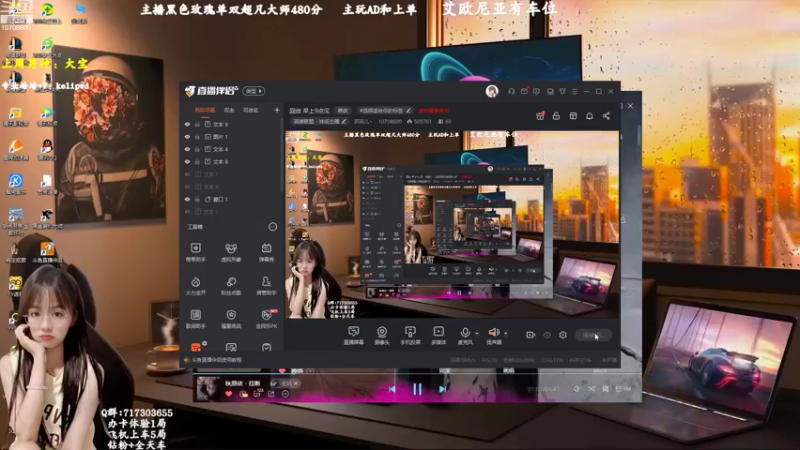Viewport: 800px width, 450px height.
Task: Edit the stream title with 修改 button
Action: click(343, 110)
